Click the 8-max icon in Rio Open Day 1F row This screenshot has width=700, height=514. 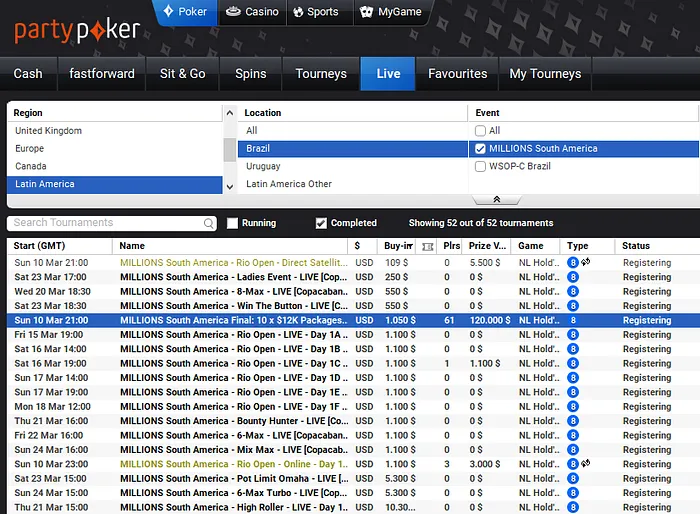pyautogui.click(x=573, y=407)
